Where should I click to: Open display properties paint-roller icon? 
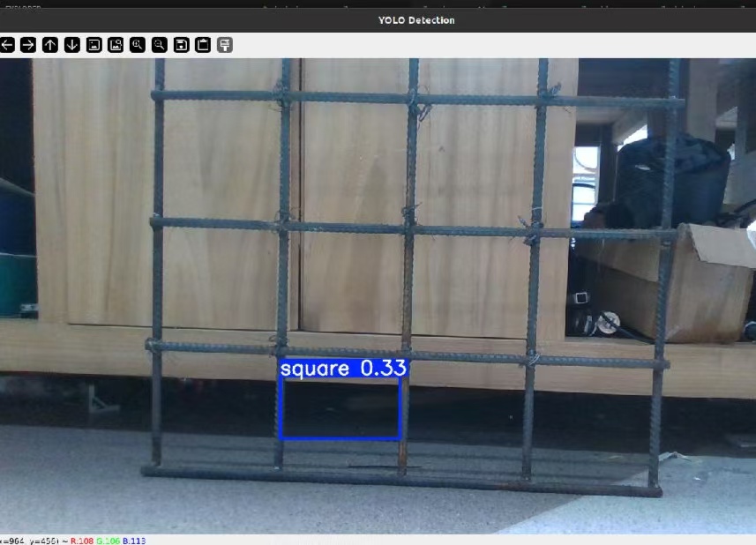tap(225, 45)
